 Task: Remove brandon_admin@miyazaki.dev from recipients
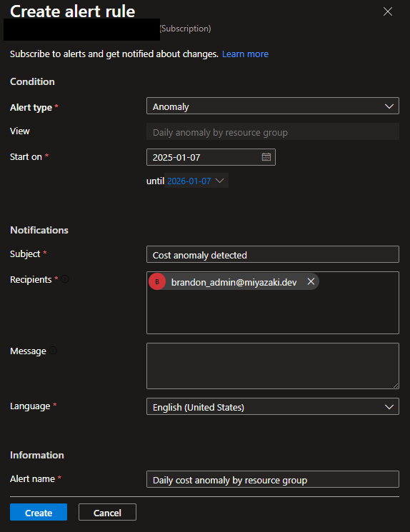[311, 281]
